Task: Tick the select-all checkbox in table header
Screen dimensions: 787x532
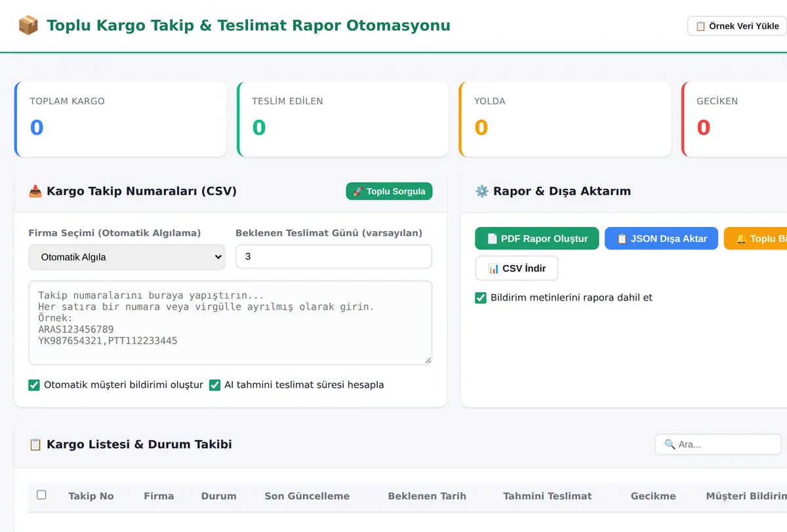Action: [x=41, y=495]
